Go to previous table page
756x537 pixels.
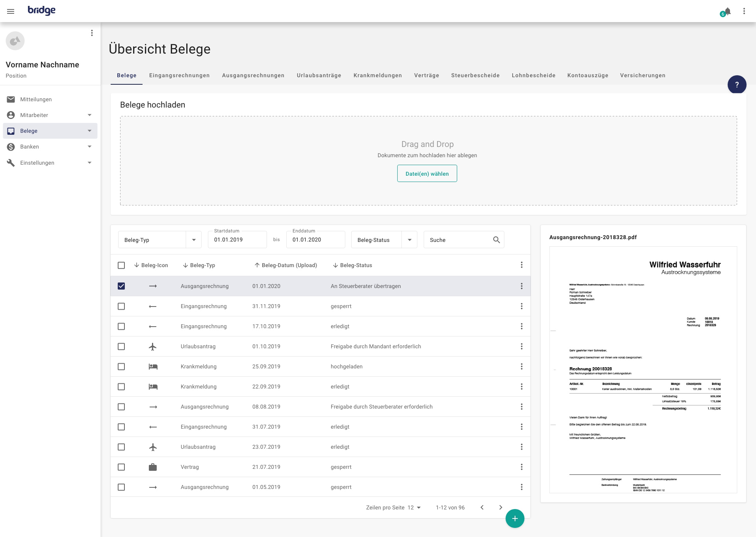[x=482, y=507]
